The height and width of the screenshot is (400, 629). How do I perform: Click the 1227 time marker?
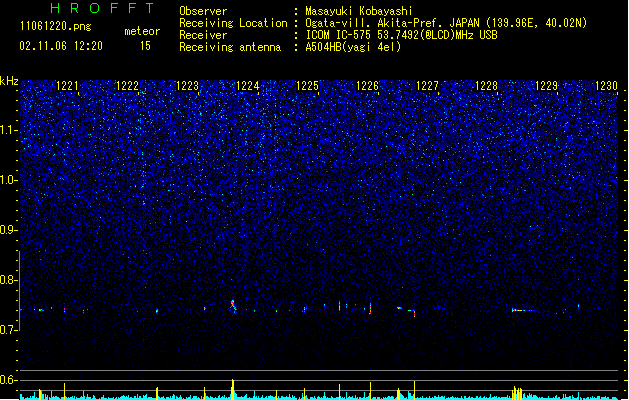point(427,86)
